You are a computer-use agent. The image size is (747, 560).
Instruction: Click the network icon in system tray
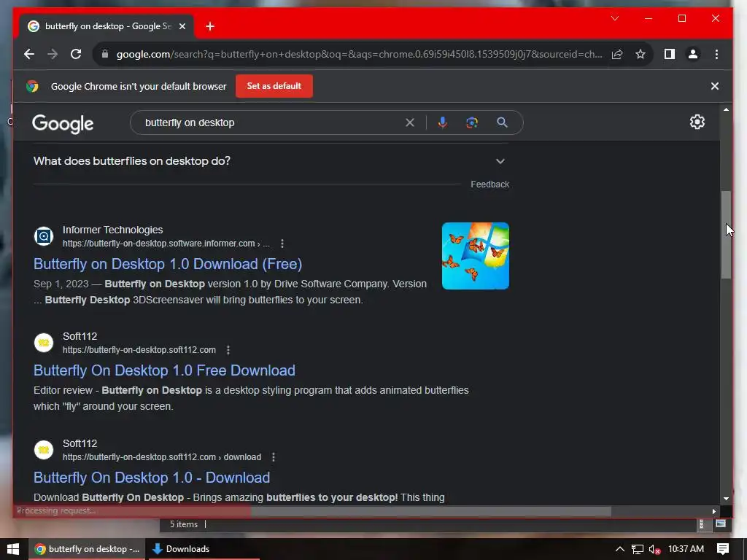(x=638, y=549)
